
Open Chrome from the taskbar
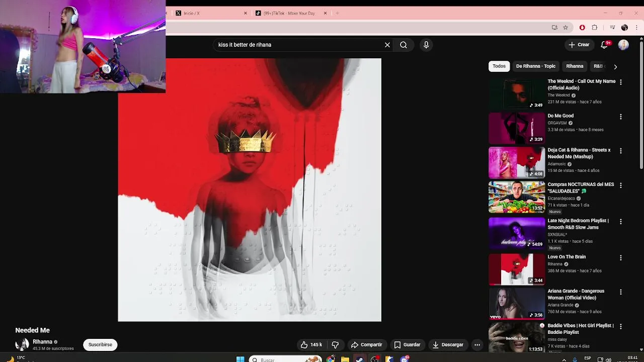330,359
